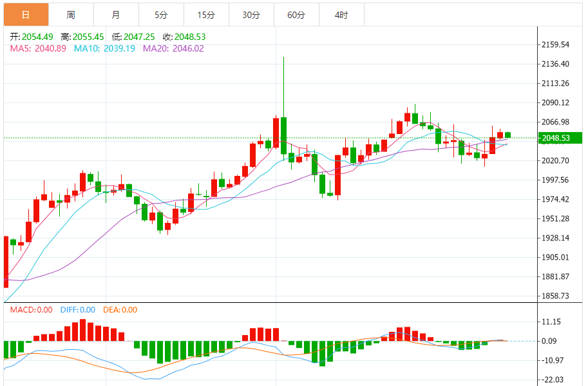The width and height of the screenshot is (588, 386).
Task: Click the DEA:0.00 indicator label
Action: tap(120, 310)
